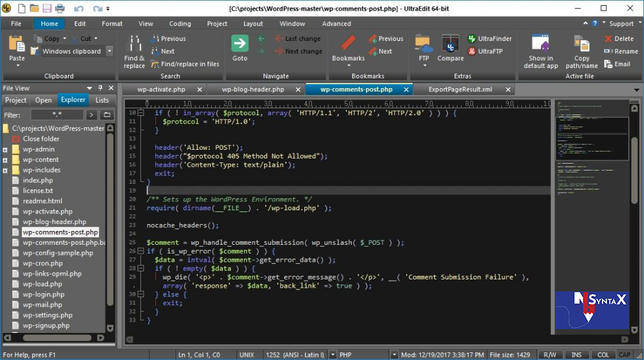Launch UltraFinder
The height and width of the screenshot is (360, 644).
coord(490,38)
